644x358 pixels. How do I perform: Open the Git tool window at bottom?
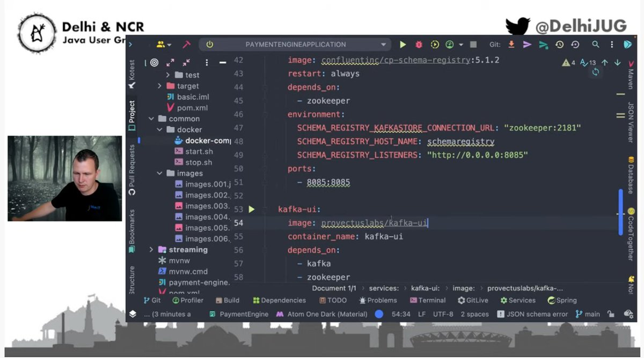tap(152, 300)
